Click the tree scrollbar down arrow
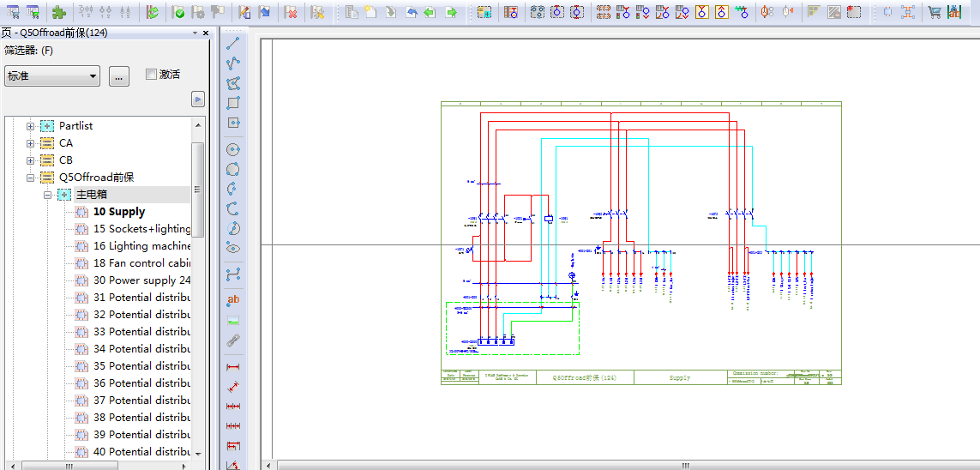This screenshot has height=470, width=980. [198, 453]
